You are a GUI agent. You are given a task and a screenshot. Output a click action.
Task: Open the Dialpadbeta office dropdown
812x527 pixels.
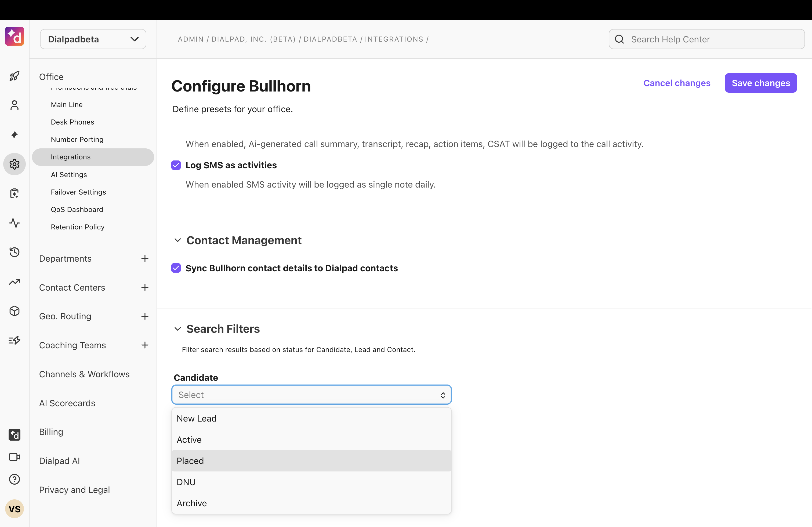point(93,39)
